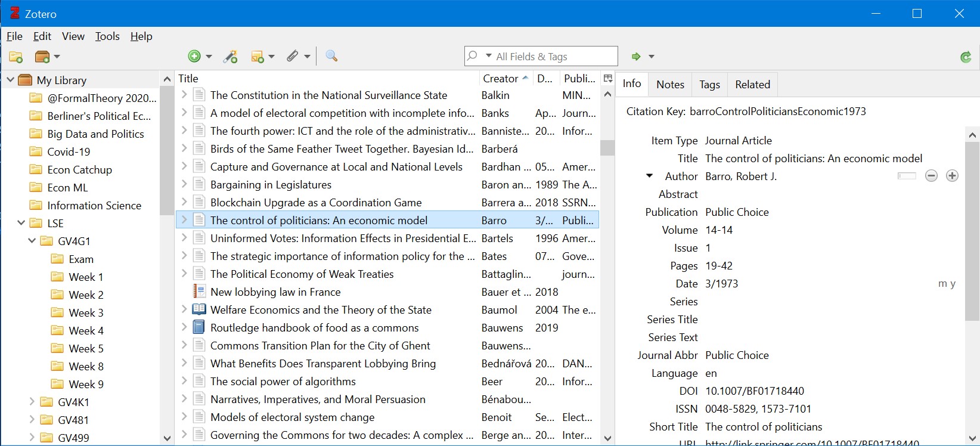Expand The Constitution in the National Surveillance item
Screen dimensions: 980x446
tap(184, 95)
